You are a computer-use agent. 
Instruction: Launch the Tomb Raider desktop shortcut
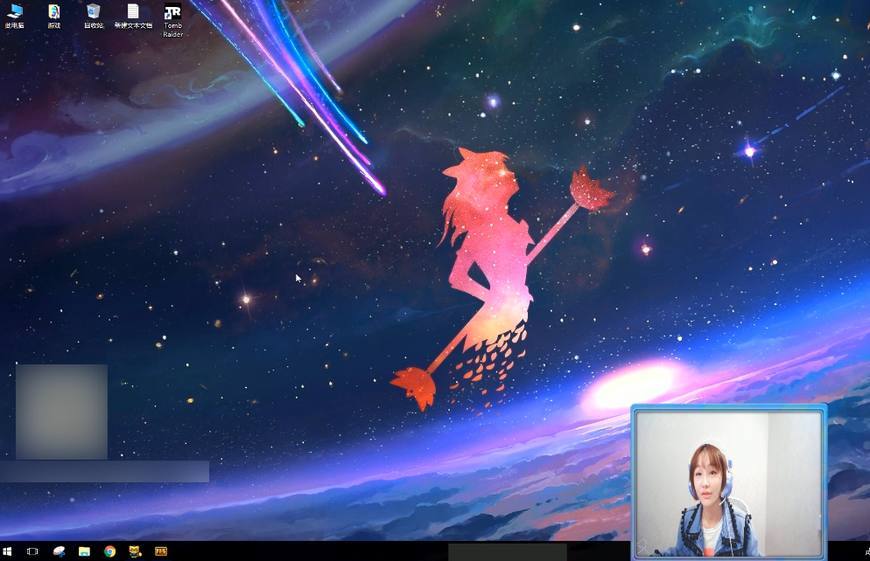(x=172, y=13)
